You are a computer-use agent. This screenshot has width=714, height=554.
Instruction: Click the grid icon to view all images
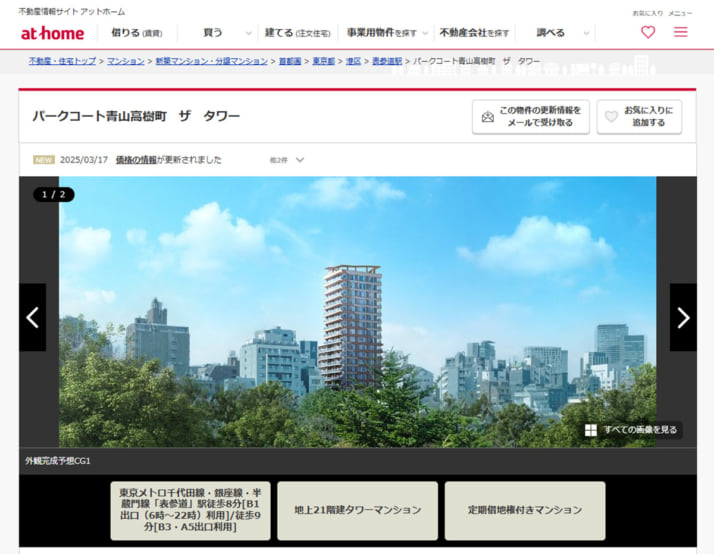[591, 430]
